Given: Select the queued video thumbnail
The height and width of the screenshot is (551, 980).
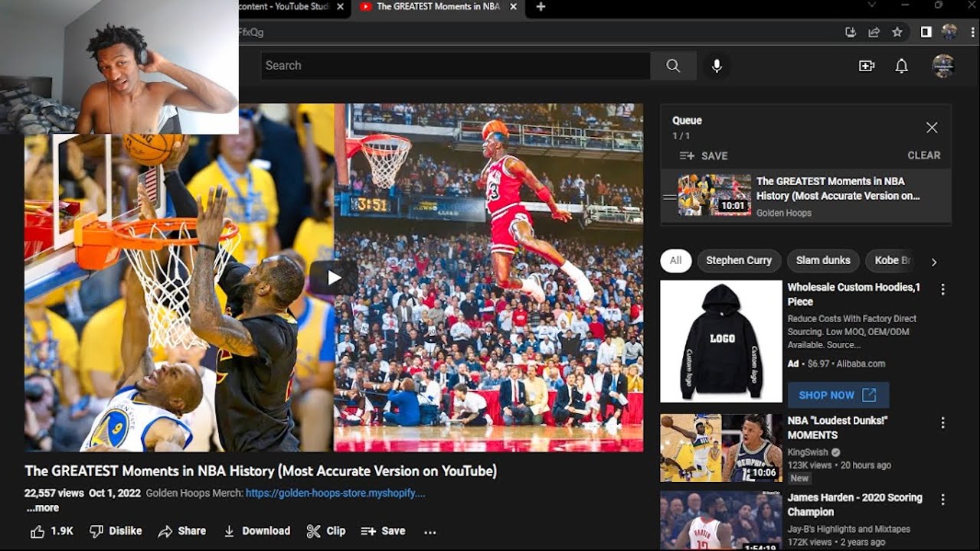Looking at the screenshot, I should (x=714, y=195).
